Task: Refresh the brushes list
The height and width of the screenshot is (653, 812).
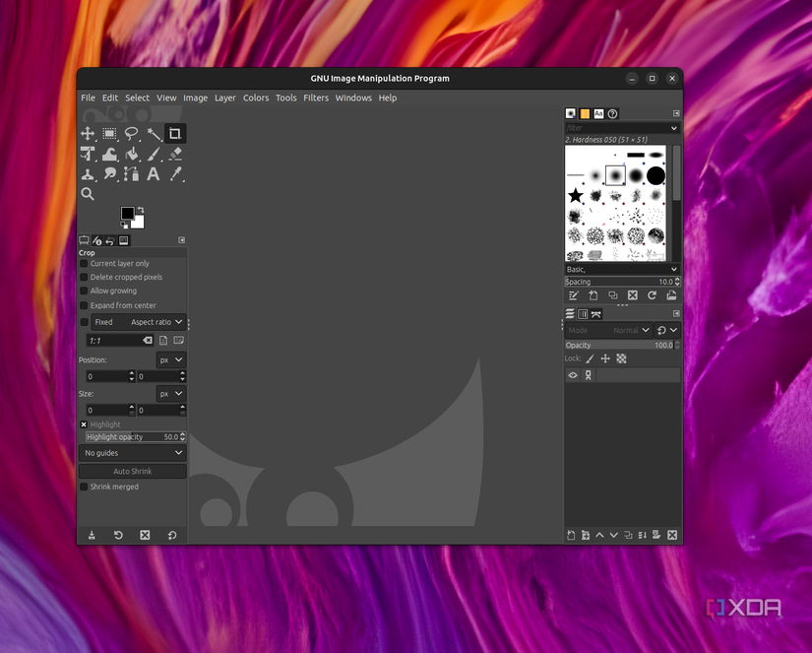Action: (652, 295)
